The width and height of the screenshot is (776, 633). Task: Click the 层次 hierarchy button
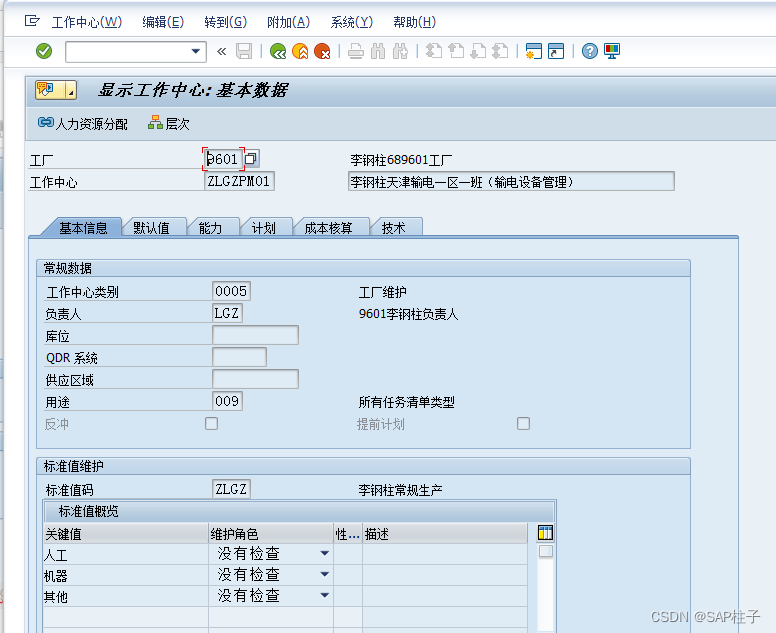[169, 123]
